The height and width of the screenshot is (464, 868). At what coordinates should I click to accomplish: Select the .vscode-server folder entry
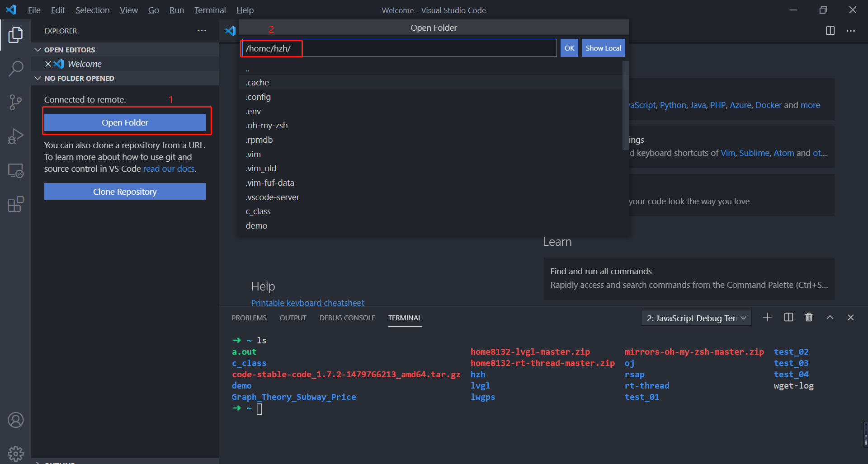(430, 197)
